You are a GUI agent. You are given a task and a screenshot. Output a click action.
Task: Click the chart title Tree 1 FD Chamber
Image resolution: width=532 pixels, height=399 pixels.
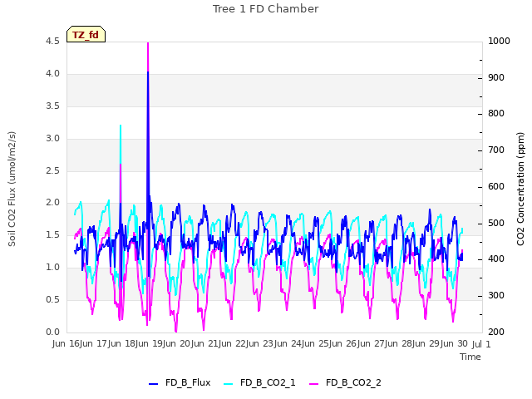pos(266,9)
